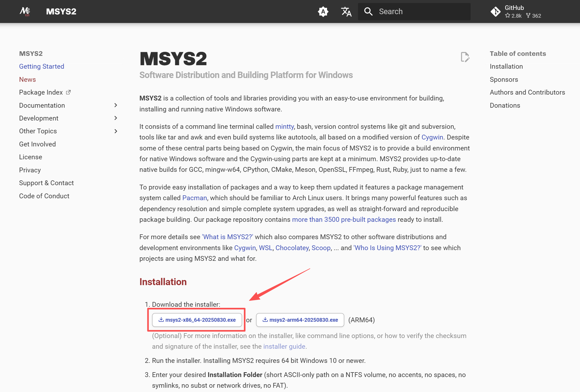This screenshot has width=580, height=392.
Task: Open 'more than 3500 pre-built packages' link
Action: (344, 219)
